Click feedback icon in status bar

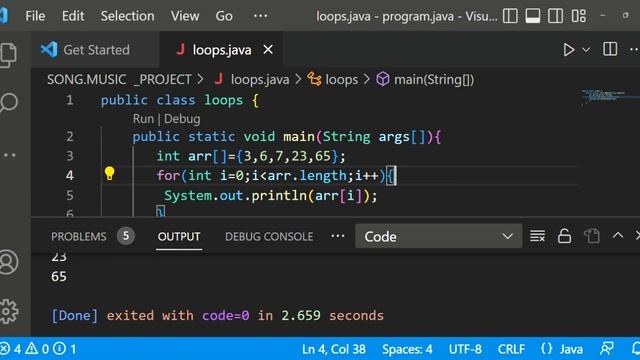tap(607, 349)
